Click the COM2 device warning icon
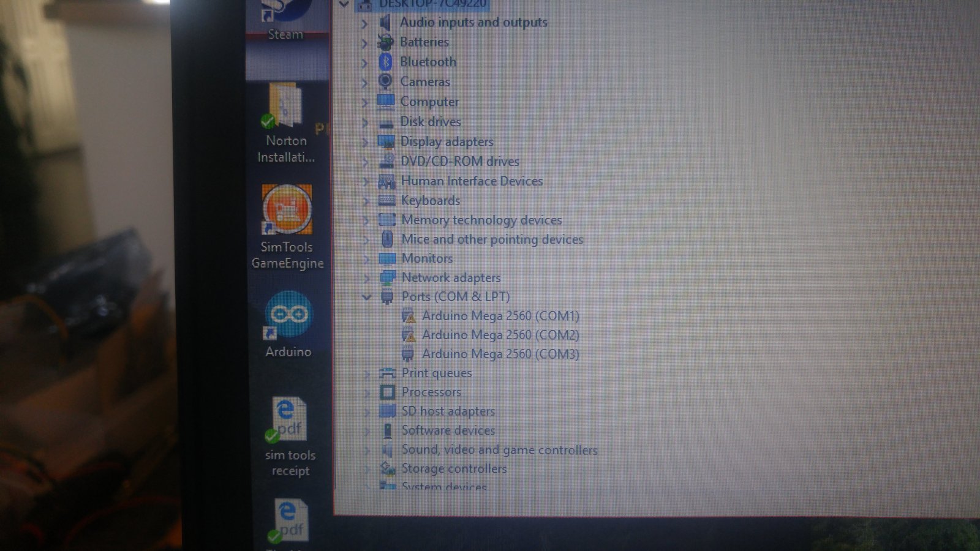Viewport: 980px width, 551px height. (x=408, y=335)
